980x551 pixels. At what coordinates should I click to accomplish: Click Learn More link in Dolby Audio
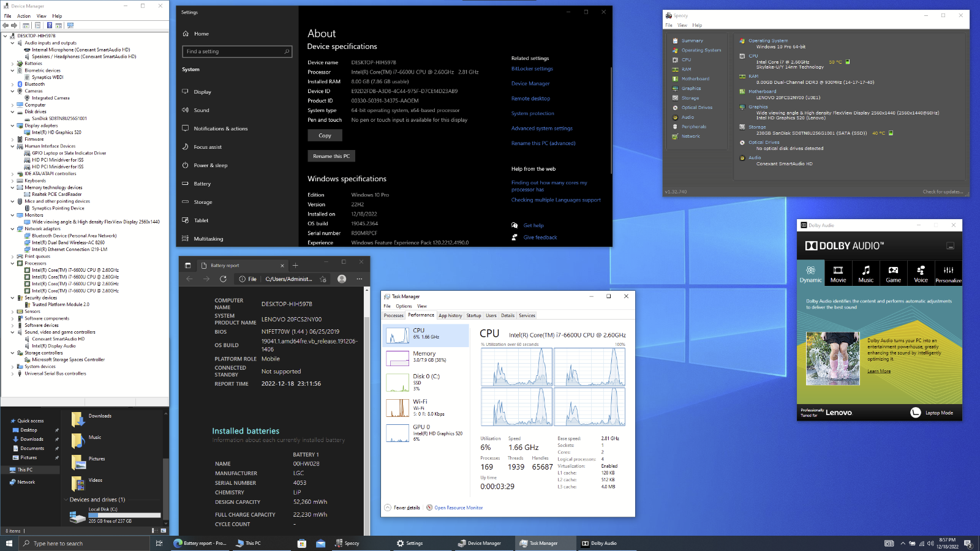pos(879,371)
